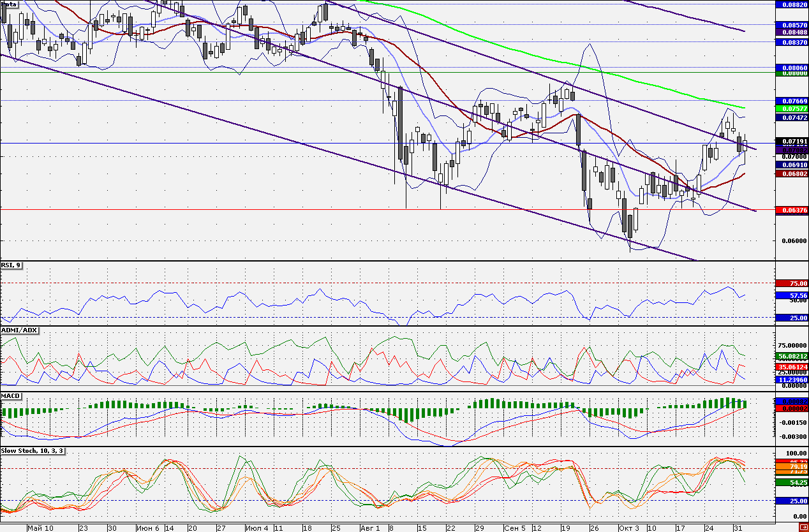Click the red scroll arrow icon bottom-right
The image size is (809, 532).
803,528
